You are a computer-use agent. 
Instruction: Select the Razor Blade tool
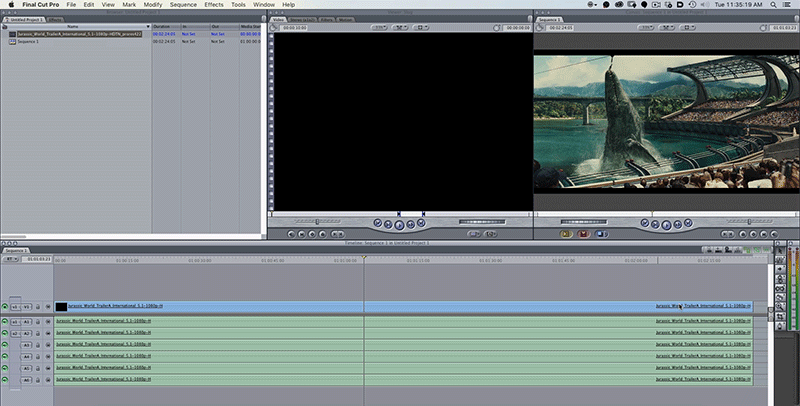click(780, 297)
